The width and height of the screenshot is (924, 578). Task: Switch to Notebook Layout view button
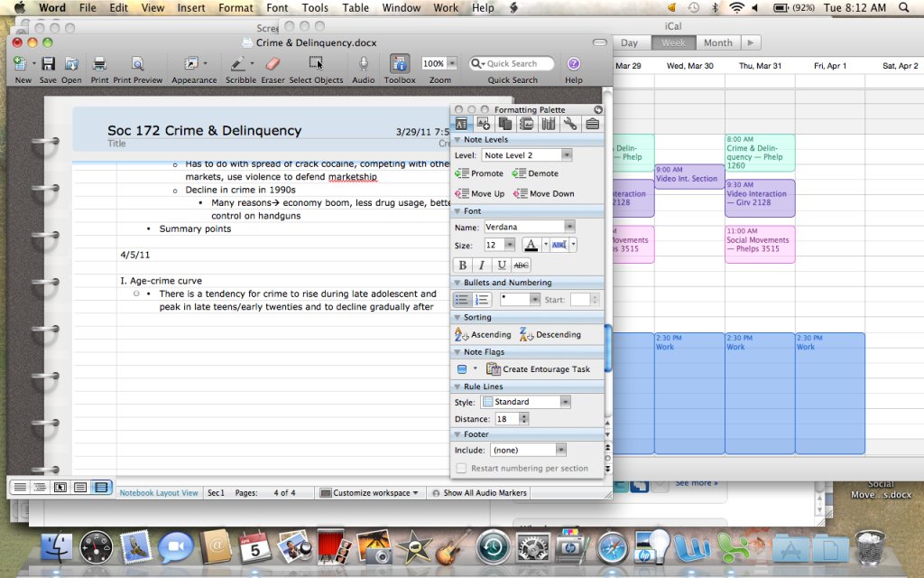click(x=101, y=487)
